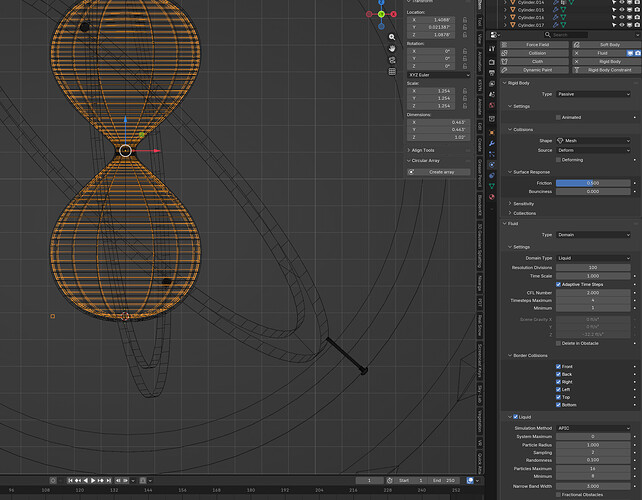This screenshot has width=642, height=500.
Task: Toggle the Animated checkbox
Action: point(558,118)
